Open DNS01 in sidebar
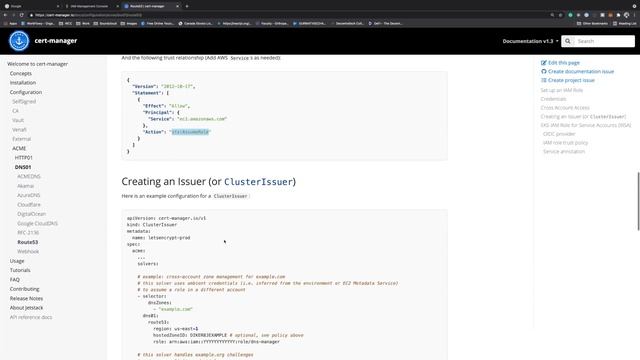Image resolution: width=640 pixels, height=360 pixels. pos(23,167)
